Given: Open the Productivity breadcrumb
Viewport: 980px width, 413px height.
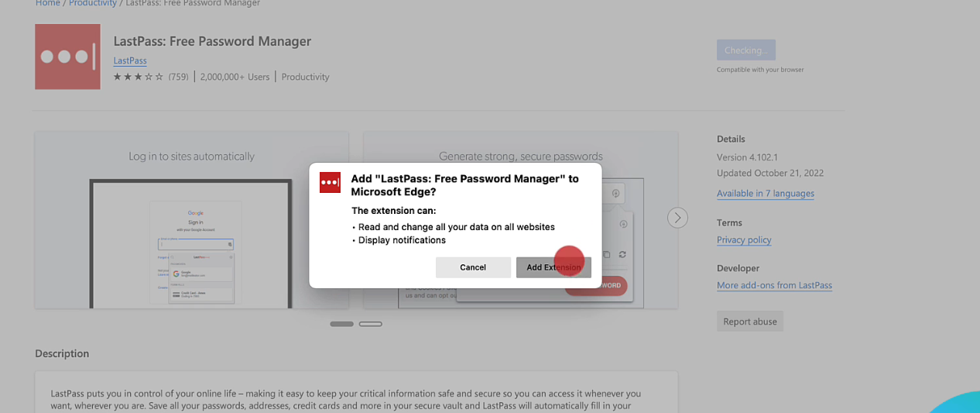Looking at the screenshot, I should coord(92,3).
